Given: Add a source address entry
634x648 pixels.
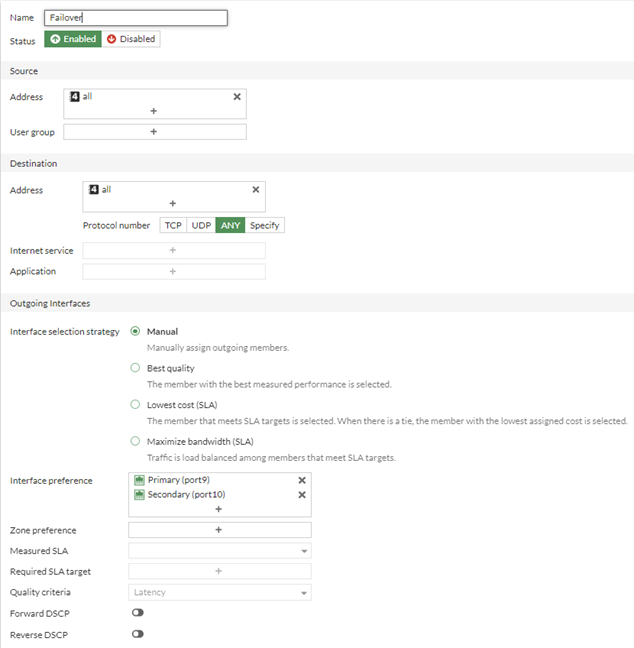Looking at the screenshot, I should (x=154, y=110).
